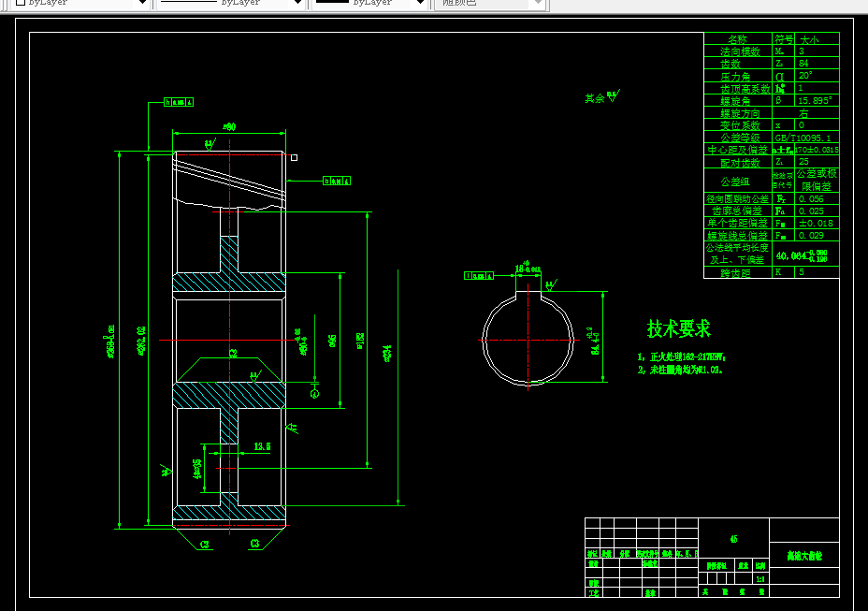868x611 pixels.
Task: Click the 高速大齿轮 title block name
Action: (804, 556)
